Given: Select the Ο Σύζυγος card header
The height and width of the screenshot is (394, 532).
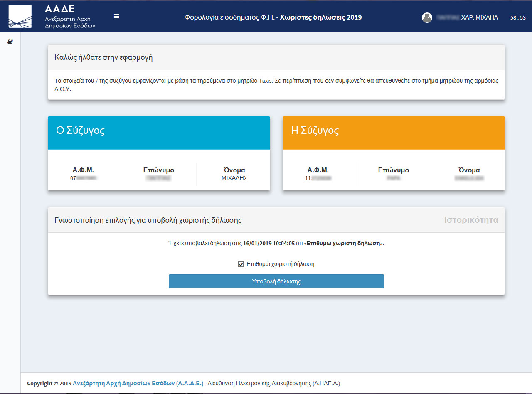Looking at the screenshot, I should [x=159, y=133].
